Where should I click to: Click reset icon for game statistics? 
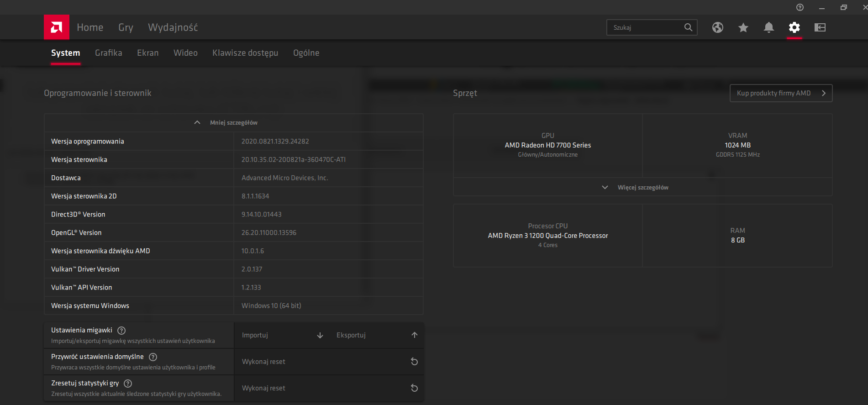point(414,388)
